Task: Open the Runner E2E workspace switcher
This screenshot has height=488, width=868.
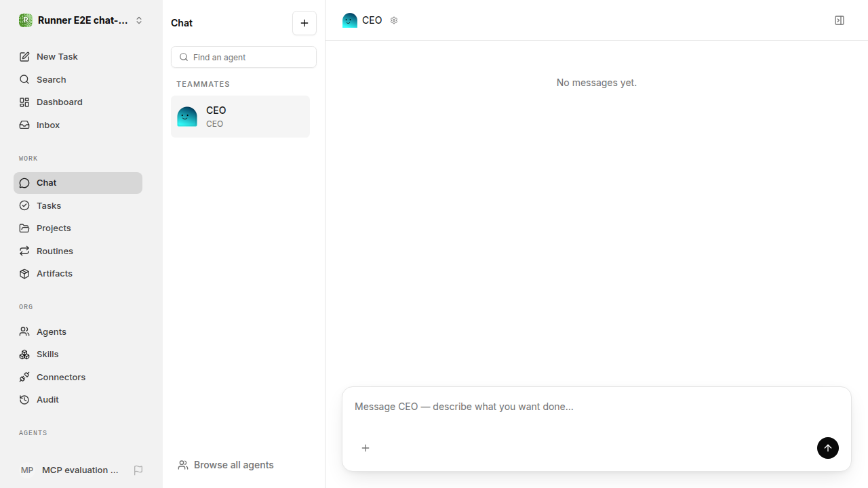Action: point(81,20)
